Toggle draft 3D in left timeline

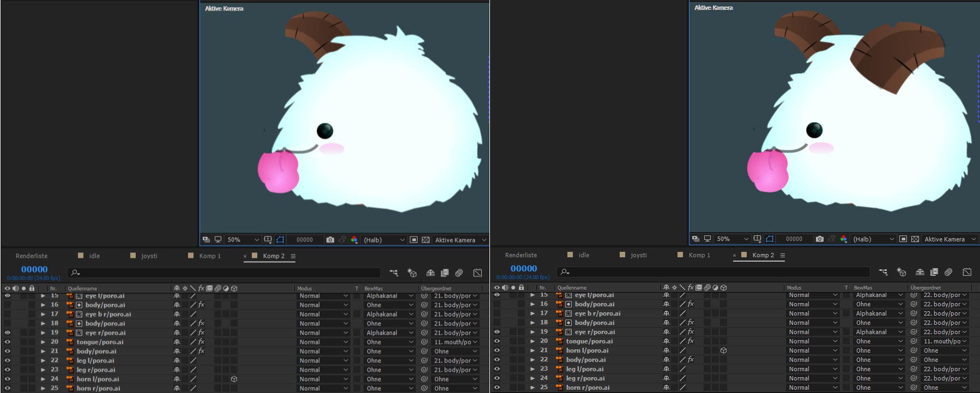(x=412, y=273)
